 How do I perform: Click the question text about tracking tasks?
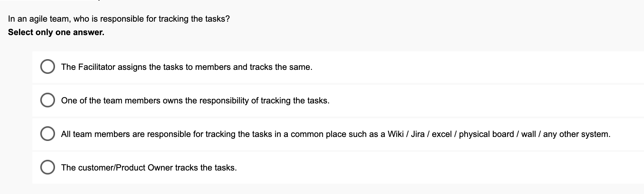(119, 18)
